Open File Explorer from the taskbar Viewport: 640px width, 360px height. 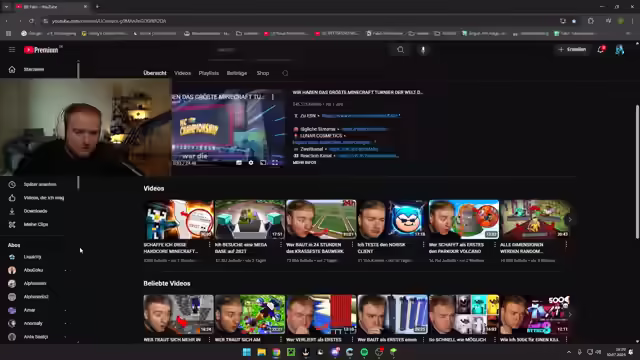point(261,352)
